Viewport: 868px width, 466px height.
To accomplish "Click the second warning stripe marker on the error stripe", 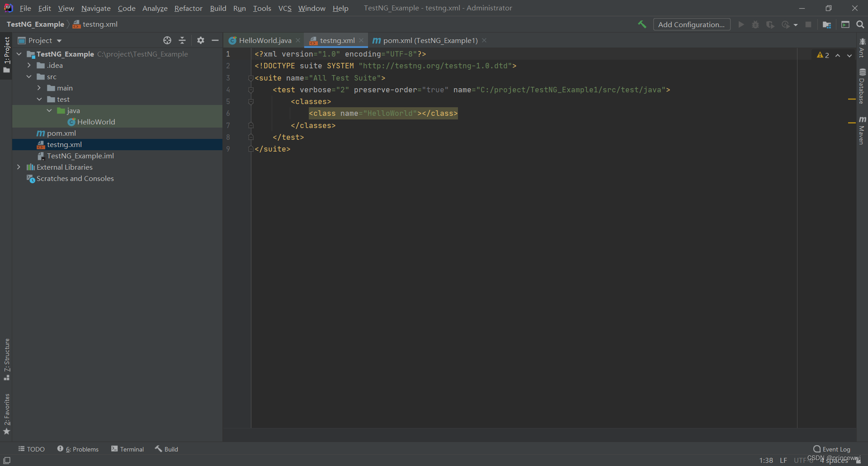I will pos(852,122).
